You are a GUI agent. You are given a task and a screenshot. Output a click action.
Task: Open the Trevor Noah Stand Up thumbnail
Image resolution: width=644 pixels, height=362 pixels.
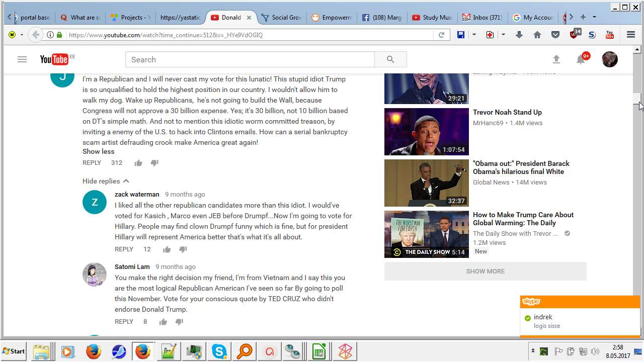(427, 132)
